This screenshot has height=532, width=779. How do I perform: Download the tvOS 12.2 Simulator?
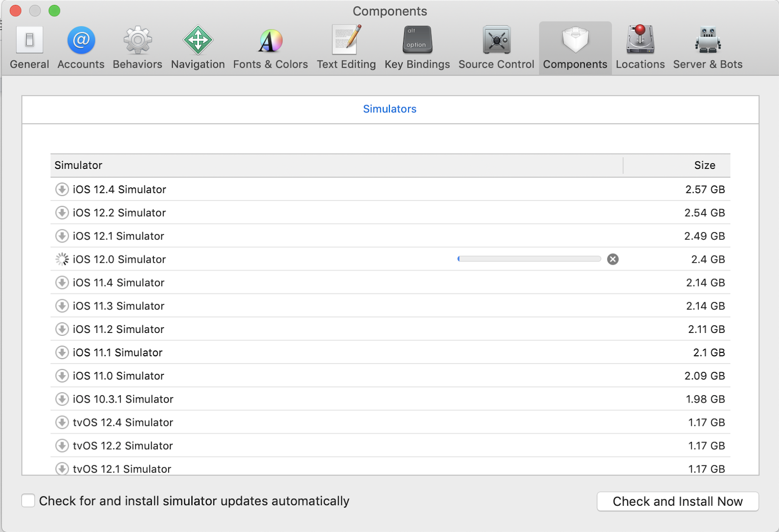pos(62,446)
